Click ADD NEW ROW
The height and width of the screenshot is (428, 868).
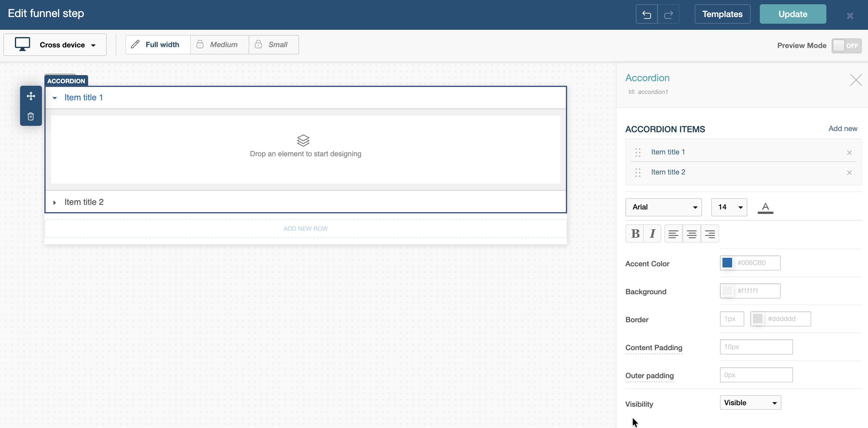(x=305, y=229)
